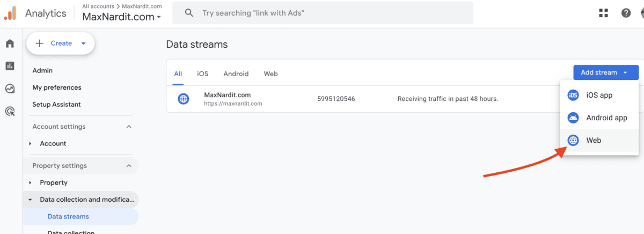
Task: Open the Create dropdown arrow
Action: click(83, 43)
